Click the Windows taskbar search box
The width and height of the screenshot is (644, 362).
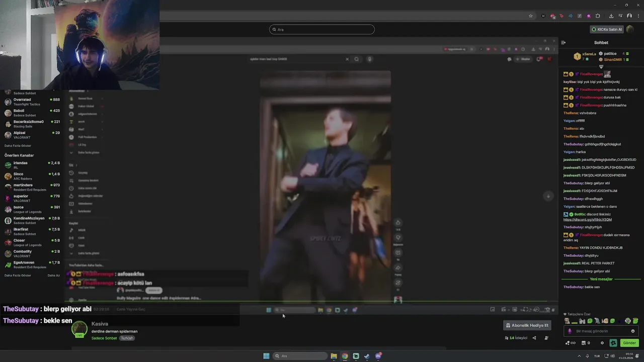click(300, 356)
